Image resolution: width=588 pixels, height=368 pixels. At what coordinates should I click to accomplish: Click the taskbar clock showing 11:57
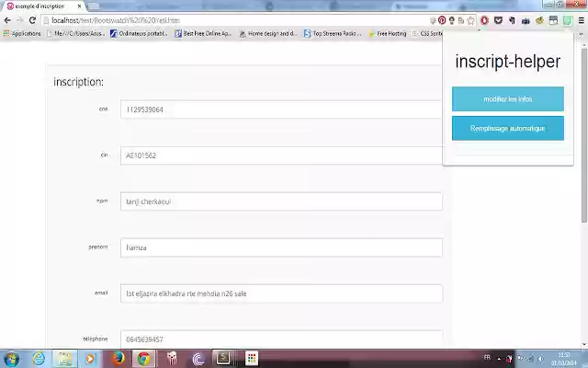tap(564, 359)
